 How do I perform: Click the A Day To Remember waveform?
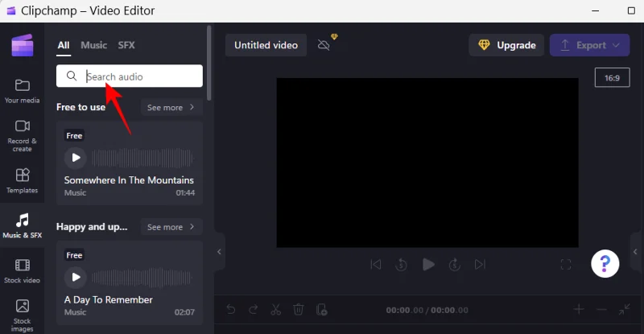142,278
